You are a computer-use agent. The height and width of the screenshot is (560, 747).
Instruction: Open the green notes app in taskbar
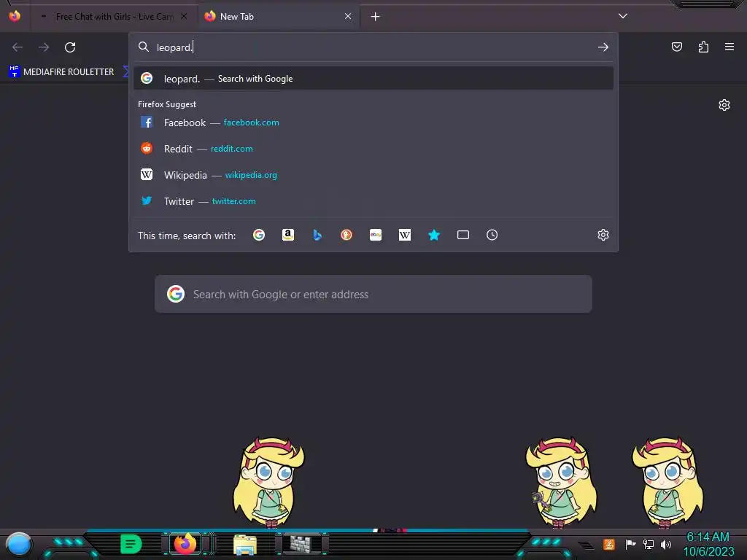click(131, 544)
